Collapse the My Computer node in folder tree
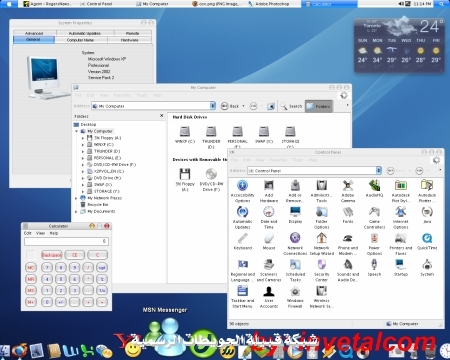Screen dimensions: 450x360 [76, 131]
